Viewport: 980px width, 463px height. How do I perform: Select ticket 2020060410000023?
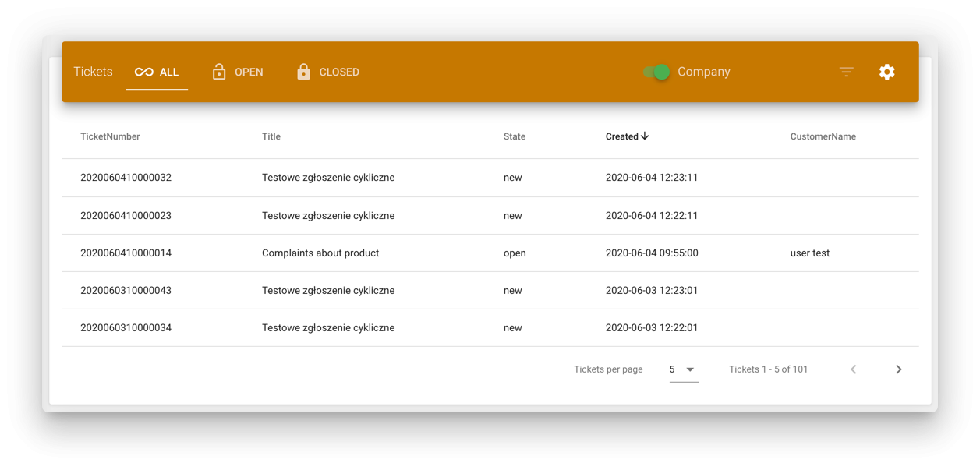pyautogui.click(x=126, y=216)
